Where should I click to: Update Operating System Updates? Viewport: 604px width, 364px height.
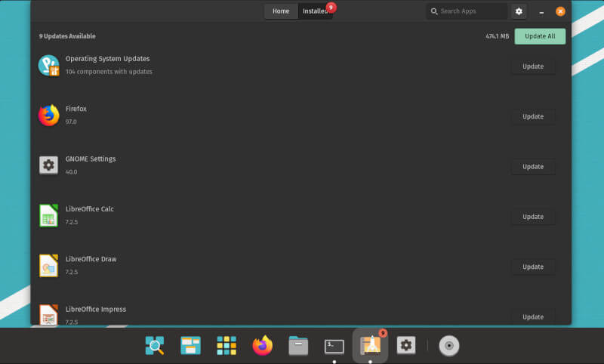(533, 66)
